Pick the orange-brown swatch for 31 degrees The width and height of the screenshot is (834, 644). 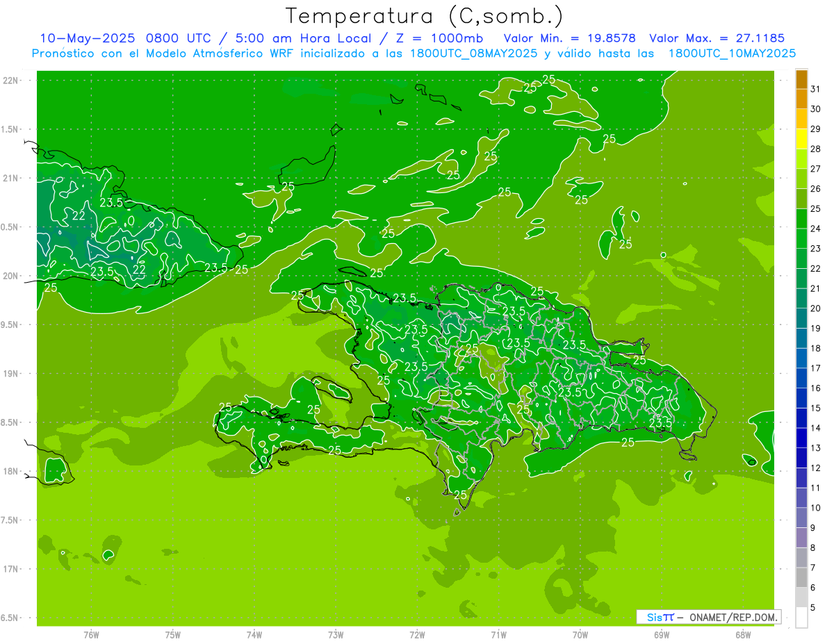(801, 81)
